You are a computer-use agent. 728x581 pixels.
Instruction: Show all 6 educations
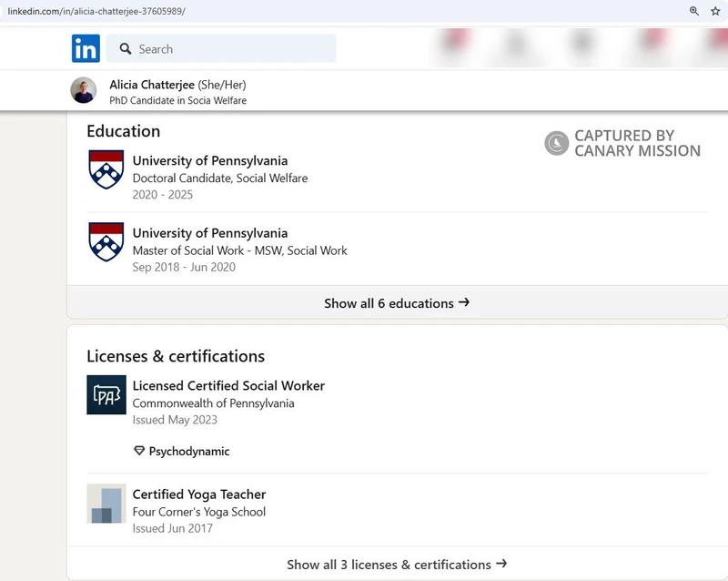397,303
